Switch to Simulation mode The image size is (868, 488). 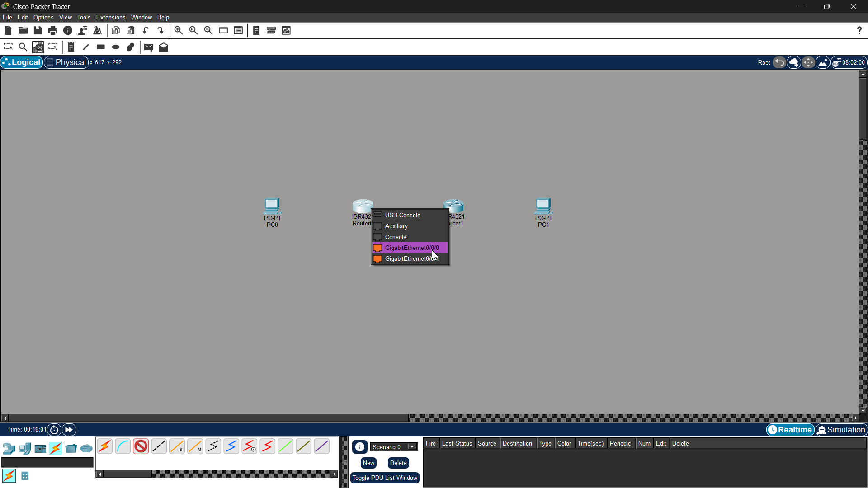pyautogui.click(x=841, y=430)
